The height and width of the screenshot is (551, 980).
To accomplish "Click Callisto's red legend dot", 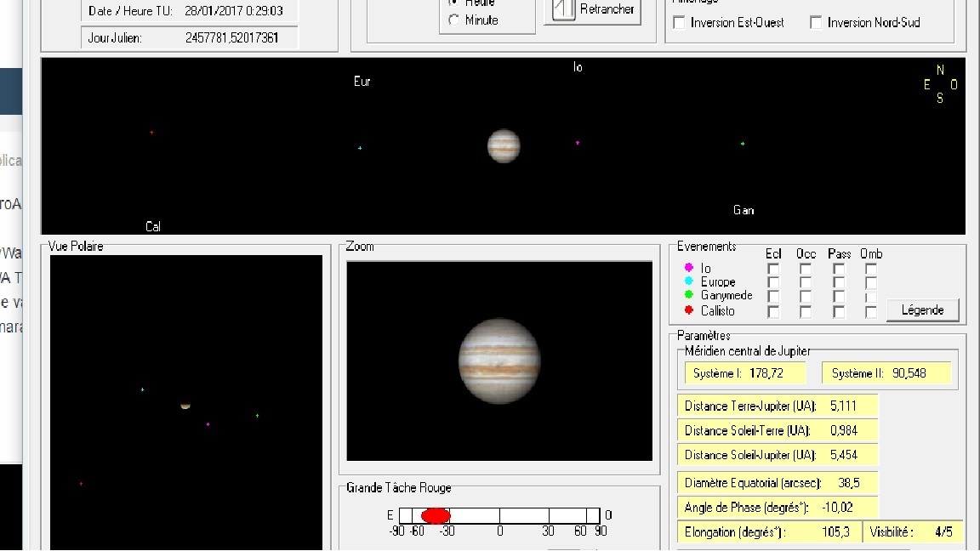I will (689, 310).
